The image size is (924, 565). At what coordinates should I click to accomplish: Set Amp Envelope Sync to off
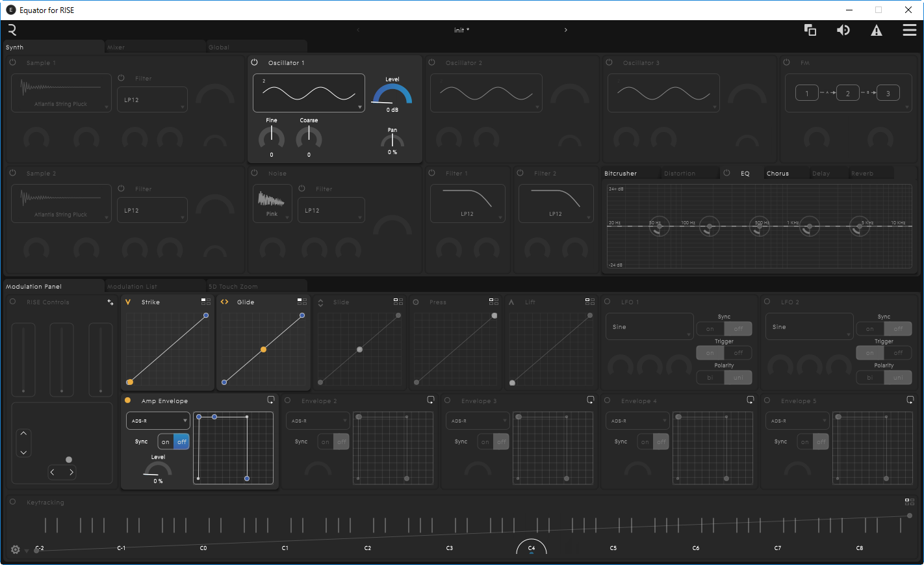[182, 441]
